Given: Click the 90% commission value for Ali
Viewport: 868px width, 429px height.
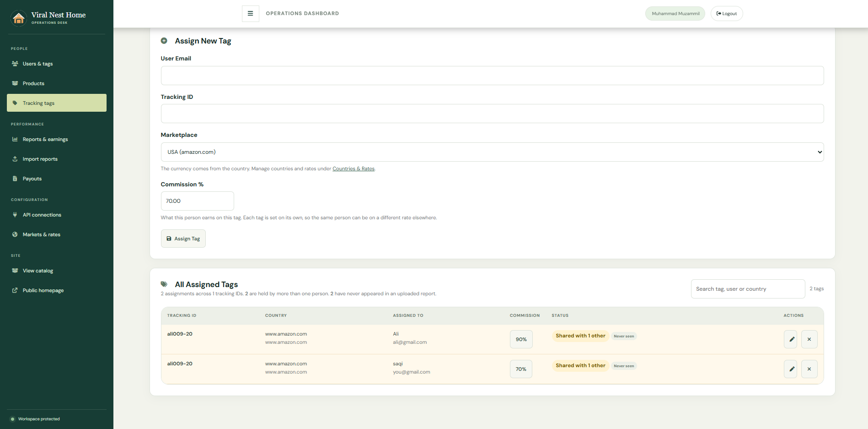Looking at the screenshot, I should pos(521,339).
